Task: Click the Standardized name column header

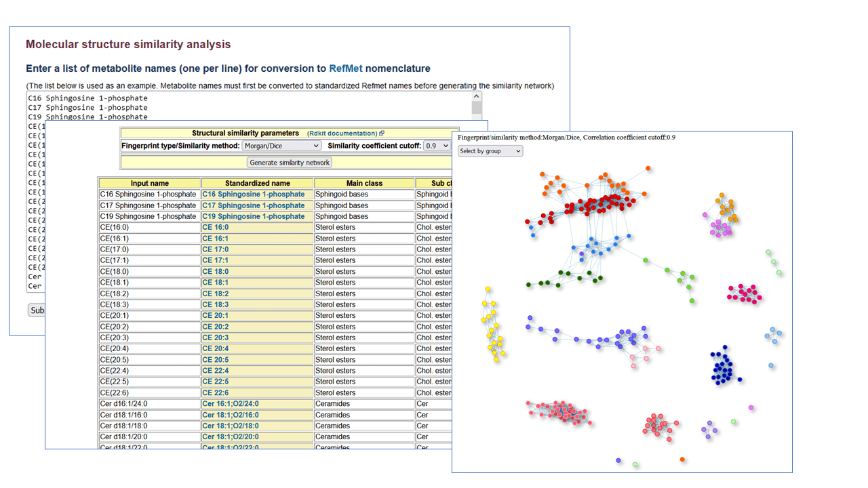Action: pos(257,184)
